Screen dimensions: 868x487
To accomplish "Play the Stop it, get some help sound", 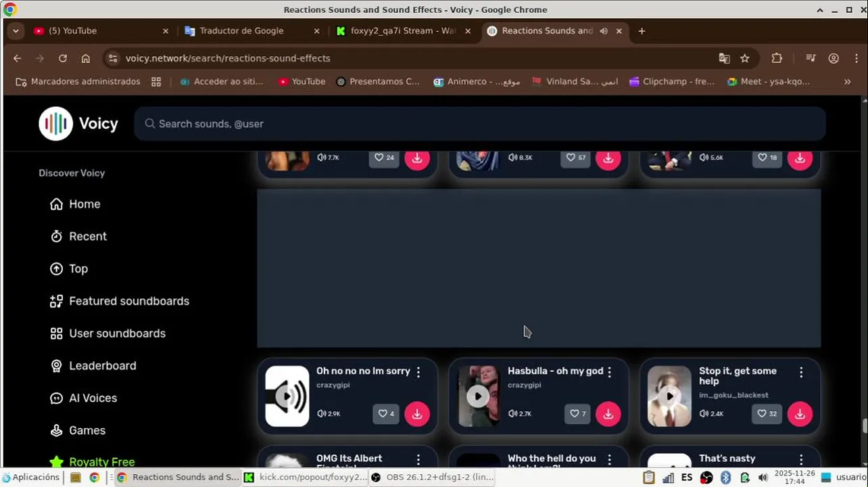I will [x=670, y=396].
